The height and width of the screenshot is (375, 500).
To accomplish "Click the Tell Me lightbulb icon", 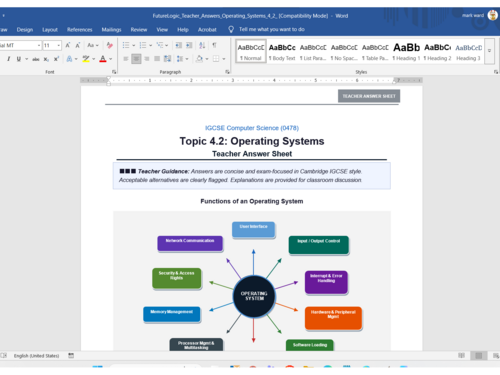I will click(x=231, y=30).
